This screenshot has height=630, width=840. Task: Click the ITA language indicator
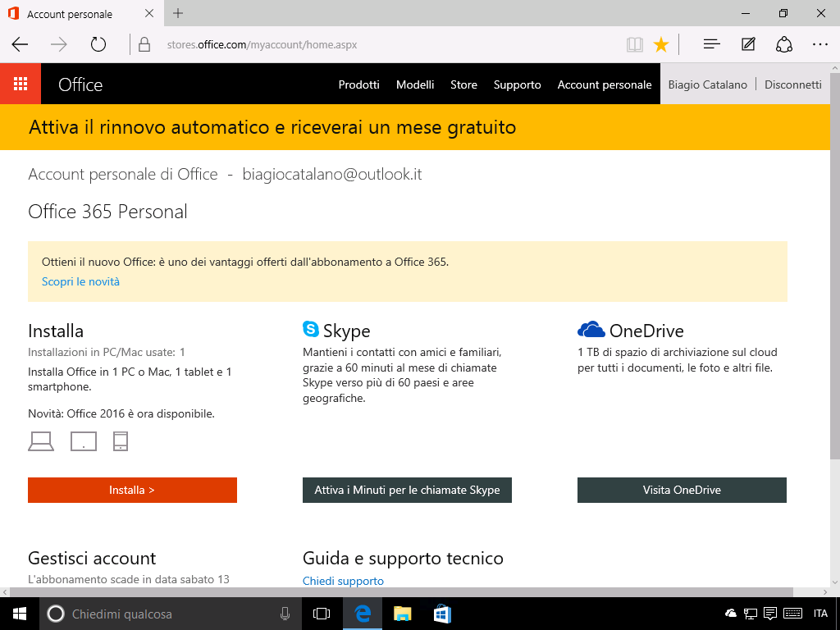820,614
